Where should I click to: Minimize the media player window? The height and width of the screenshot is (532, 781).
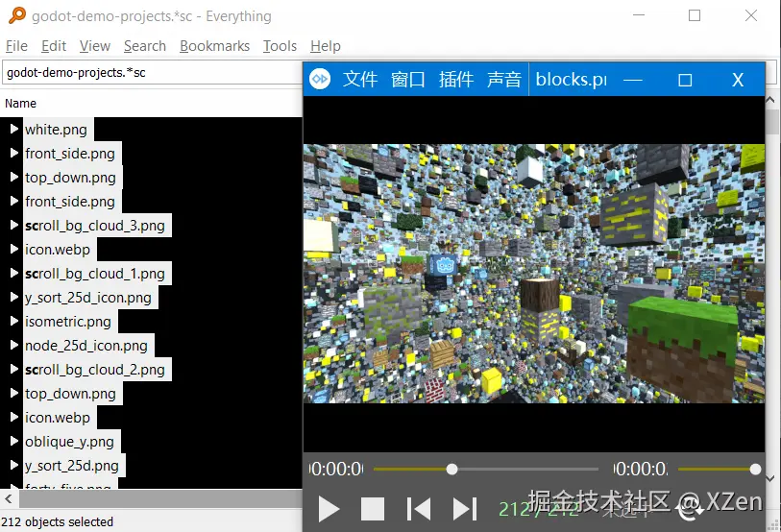[x=632, y=80]
